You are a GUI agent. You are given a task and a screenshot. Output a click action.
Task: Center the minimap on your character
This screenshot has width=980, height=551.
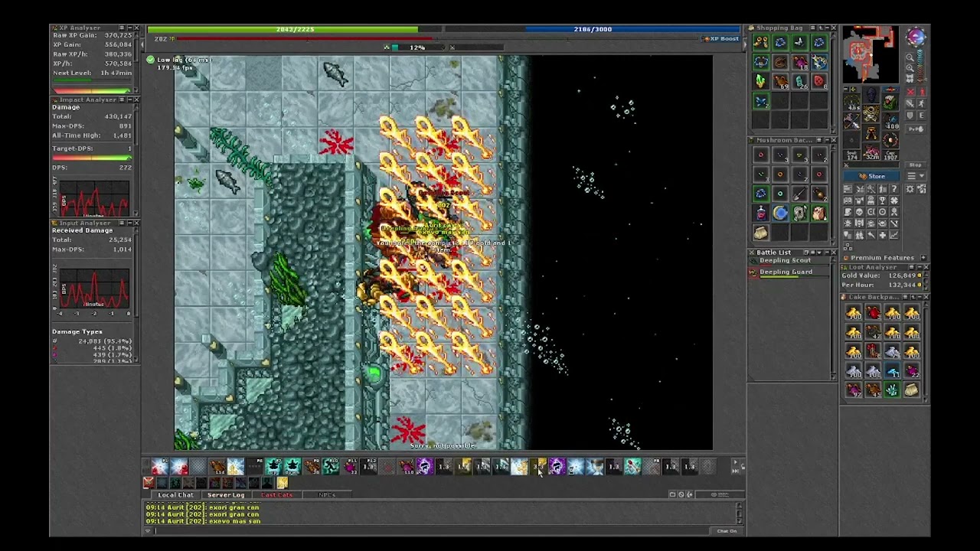pyautogui.click(x=910, y=78)
